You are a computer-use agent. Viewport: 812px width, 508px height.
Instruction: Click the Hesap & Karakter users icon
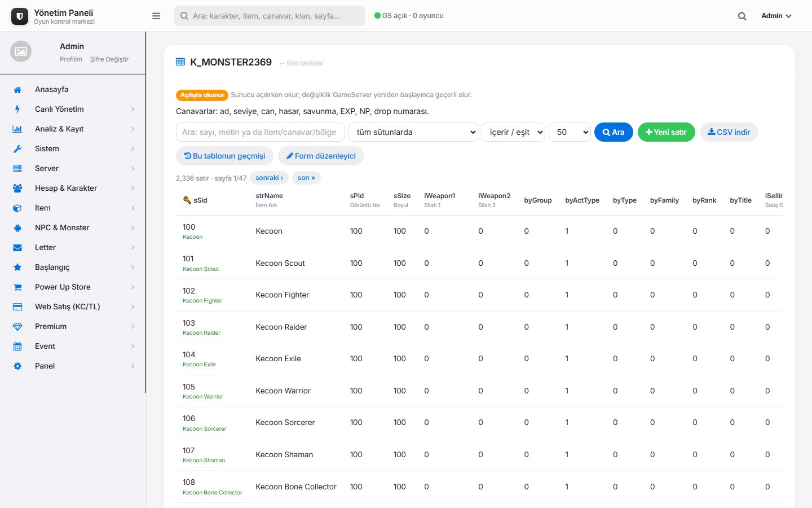[x=17, y=189]
